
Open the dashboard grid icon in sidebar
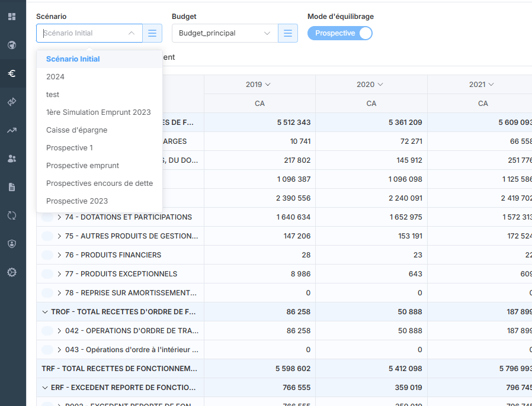12,17
